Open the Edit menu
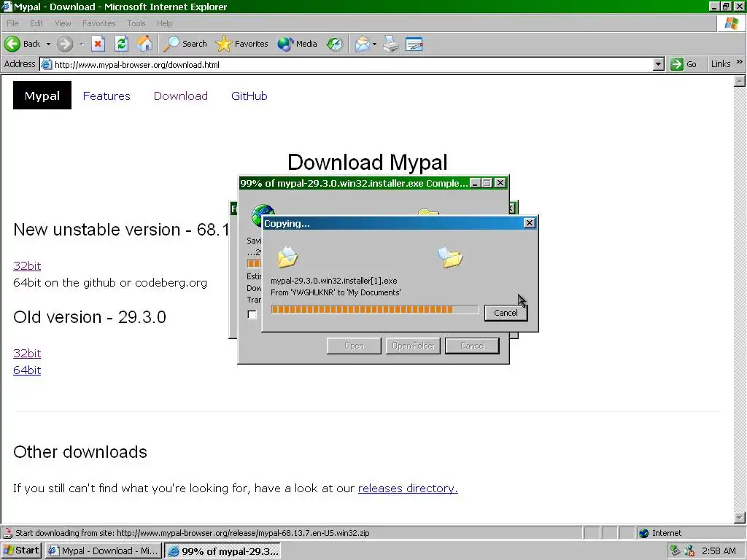The image size is (747, 560). click(36, 23)
